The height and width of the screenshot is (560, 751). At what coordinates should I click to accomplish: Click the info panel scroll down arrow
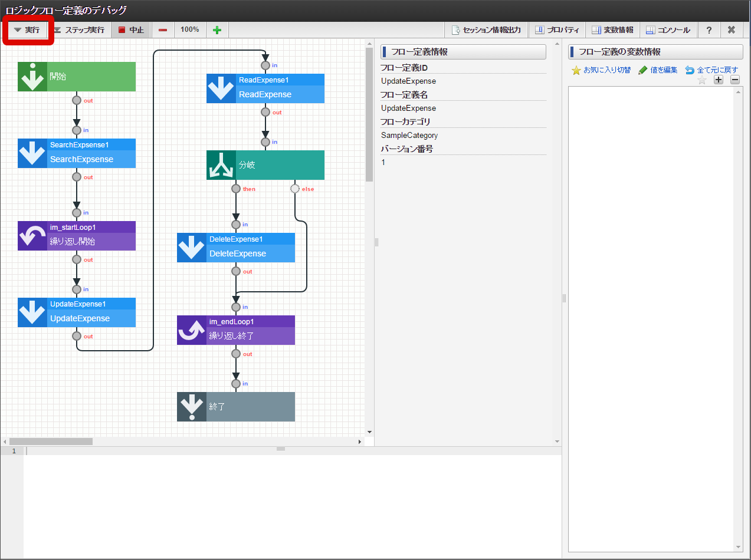[557, 442]
